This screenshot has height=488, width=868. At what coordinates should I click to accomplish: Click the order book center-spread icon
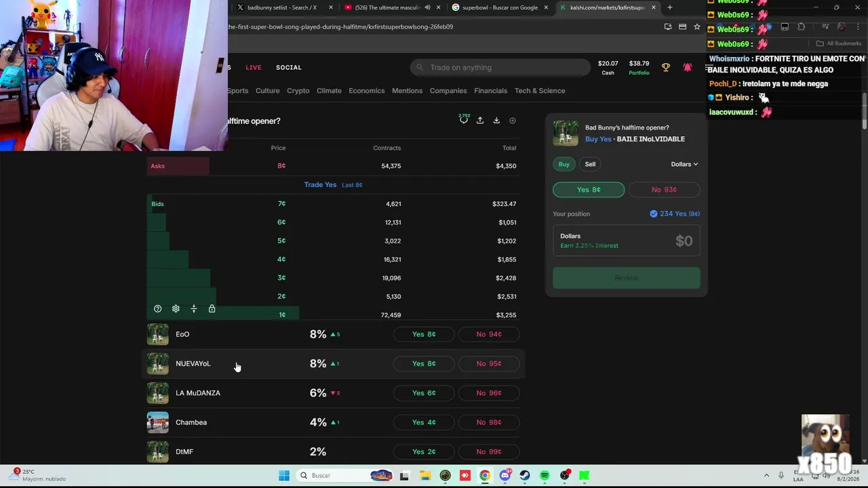tap(194, 309)
